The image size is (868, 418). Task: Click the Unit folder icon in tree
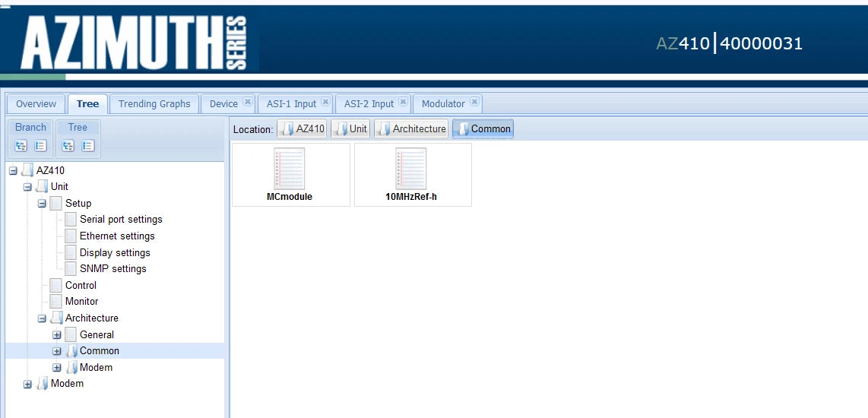point(42,187)
